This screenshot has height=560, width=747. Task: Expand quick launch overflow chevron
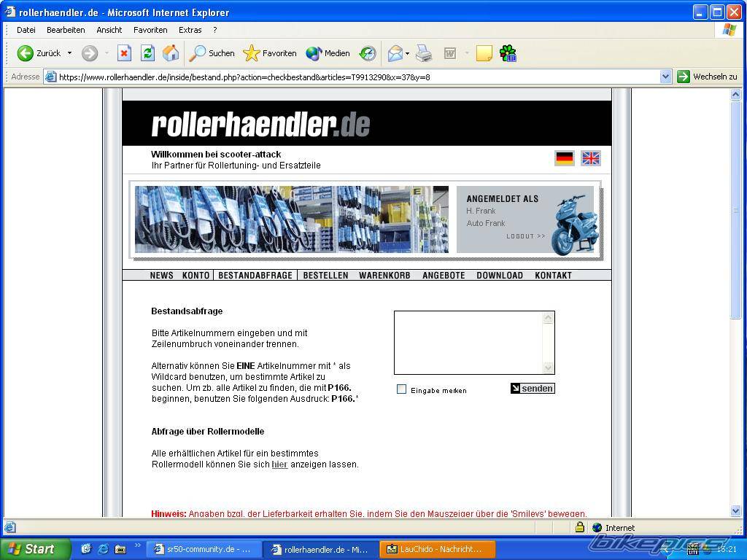[138, 545]
